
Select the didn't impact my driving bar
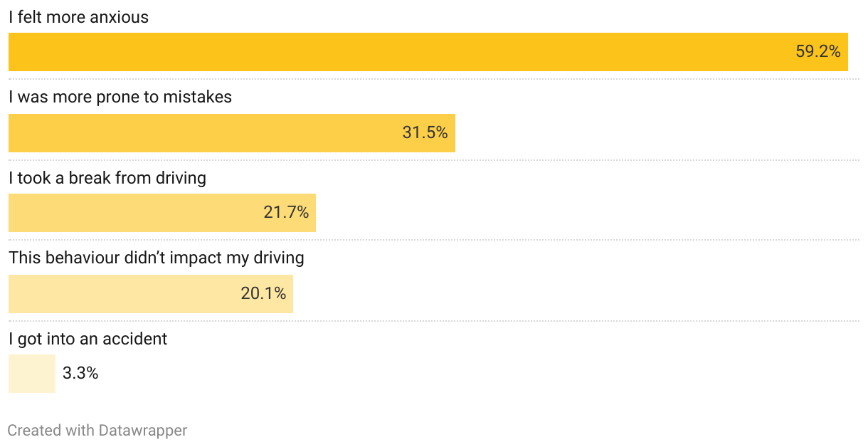click(x=121, y=294)
